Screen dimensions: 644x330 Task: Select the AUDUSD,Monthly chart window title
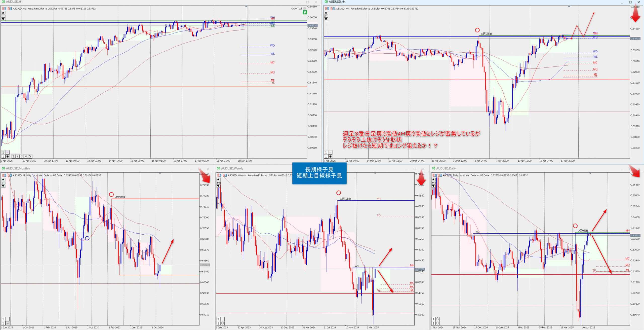click(x=18, y=168)
